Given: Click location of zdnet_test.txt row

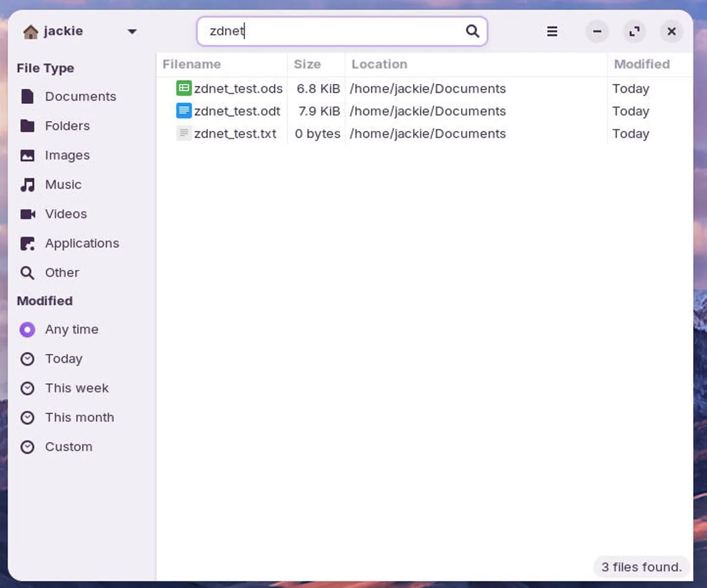Looking at the screenshot, I should pos(428,134).
